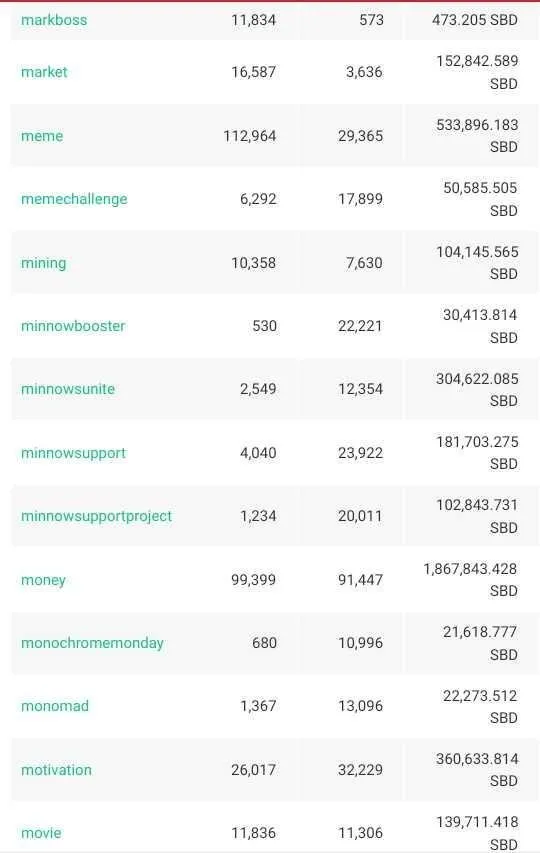Open the minnowsupportproject tag
This screenshot has width=540, height=853.
click(96, 516)
